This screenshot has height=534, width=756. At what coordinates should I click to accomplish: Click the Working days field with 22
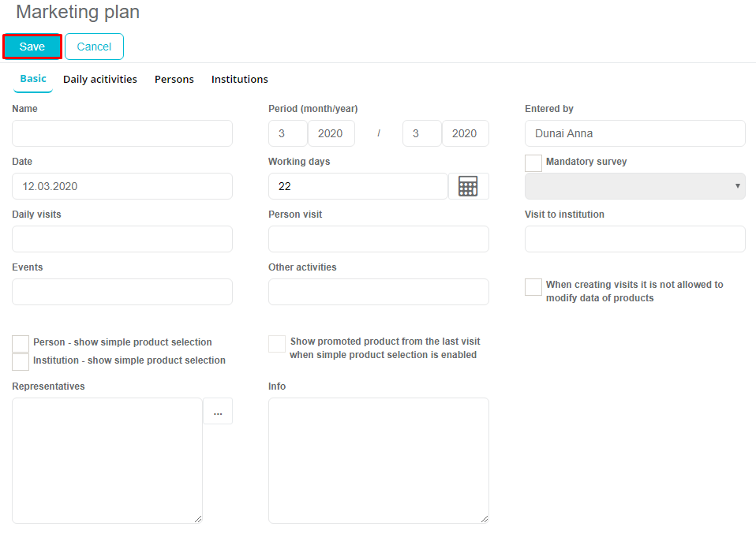[x=357, y=186]
